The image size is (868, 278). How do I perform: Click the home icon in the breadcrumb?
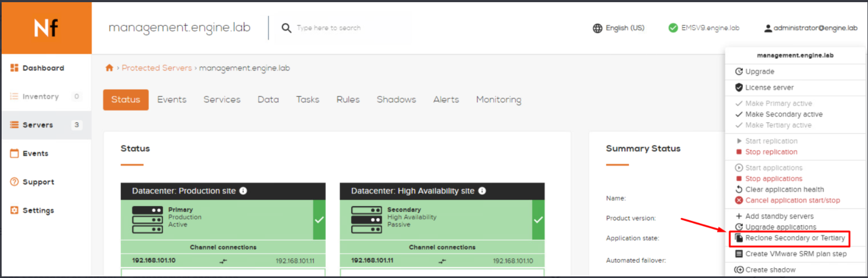click(x=109, y=68)
